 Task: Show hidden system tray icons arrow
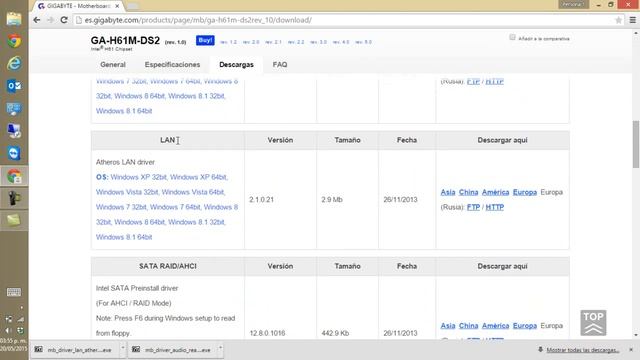[x=21, y=308]
